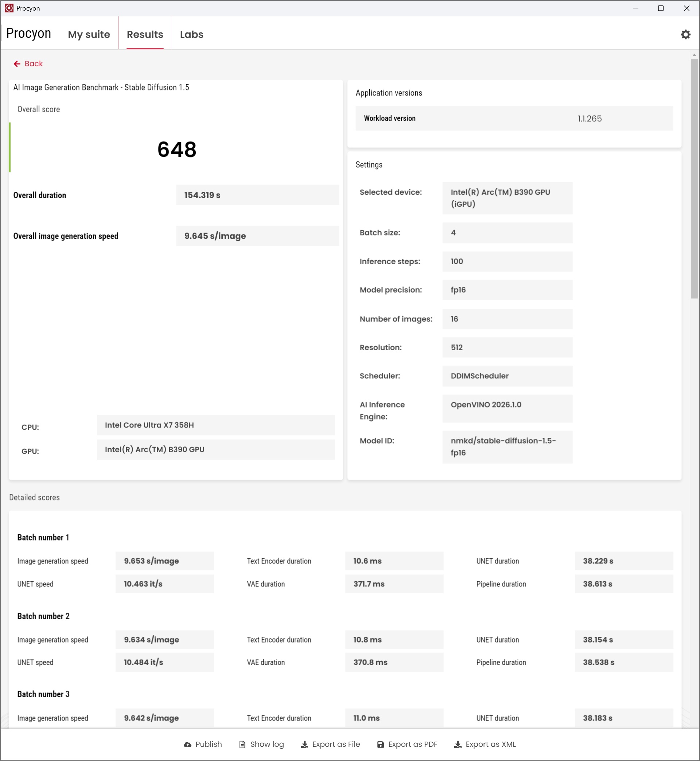
Task: Choose Export as File
Action: pos(330,744)
